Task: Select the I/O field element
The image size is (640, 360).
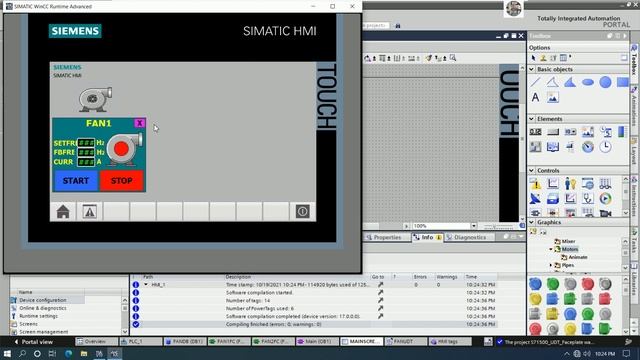Action: click(x=535, y=131)
